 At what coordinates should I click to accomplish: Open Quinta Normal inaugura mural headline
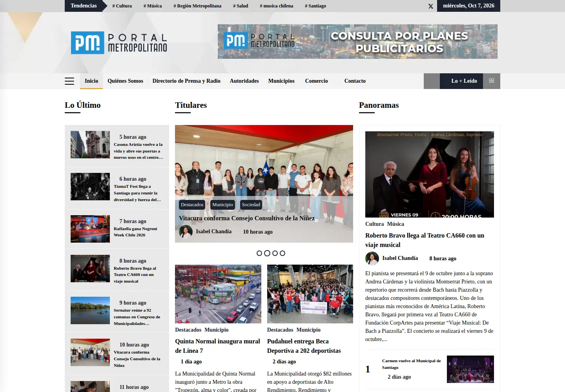[x=218, y=346]
